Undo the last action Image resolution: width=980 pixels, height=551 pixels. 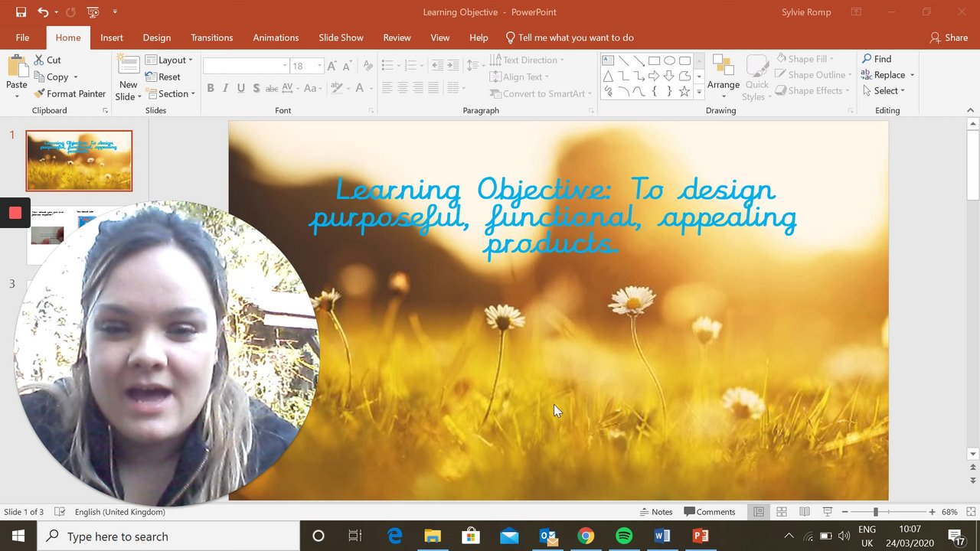tap(43, 12)
